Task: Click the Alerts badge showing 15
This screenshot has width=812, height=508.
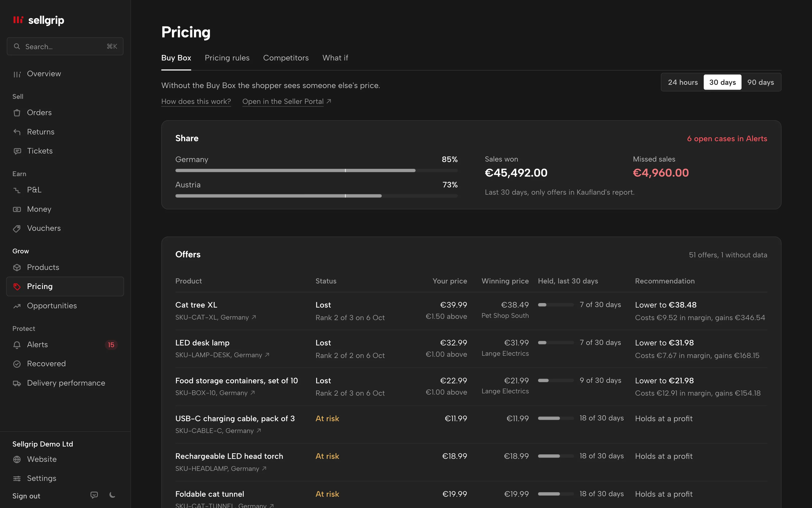Action: tap(111, 345)
